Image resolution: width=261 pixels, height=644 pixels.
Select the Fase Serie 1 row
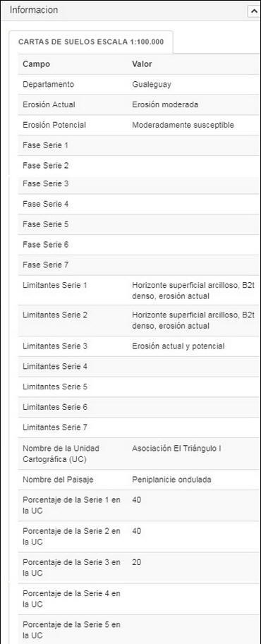(x=140, y=145)
